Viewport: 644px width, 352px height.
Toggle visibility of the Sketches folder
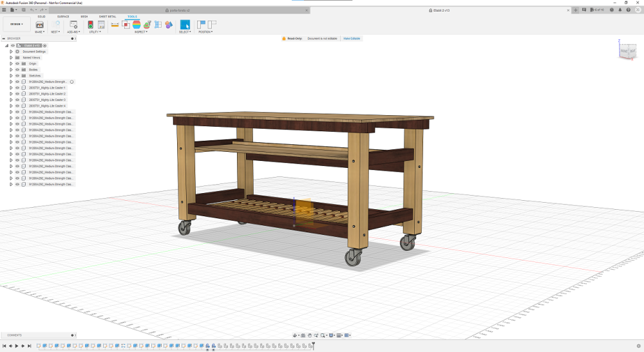(x=17, y=76)
